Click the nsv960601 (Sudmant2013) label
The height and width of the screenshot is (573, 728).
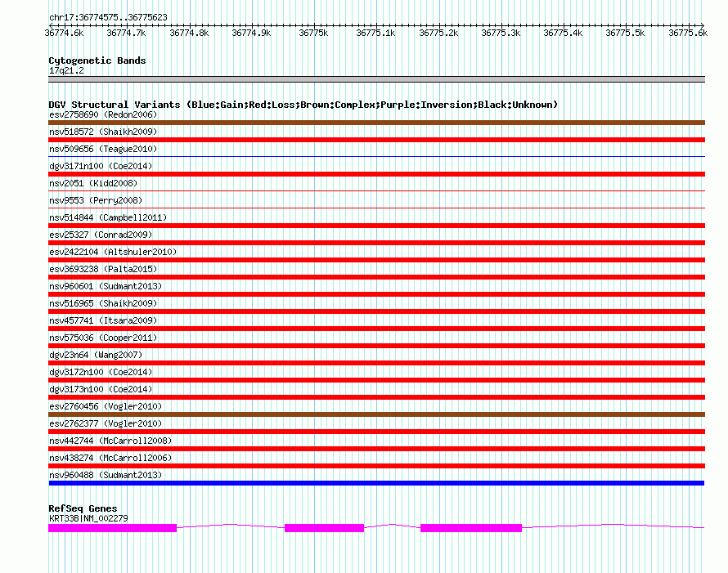pos(106,286)
